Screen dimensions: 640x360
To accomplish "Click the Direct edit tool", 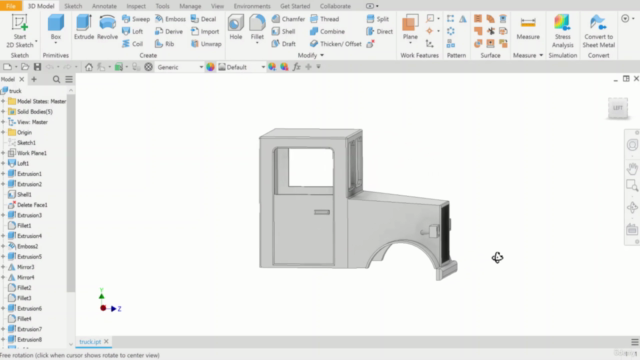I will coord(379,31).
